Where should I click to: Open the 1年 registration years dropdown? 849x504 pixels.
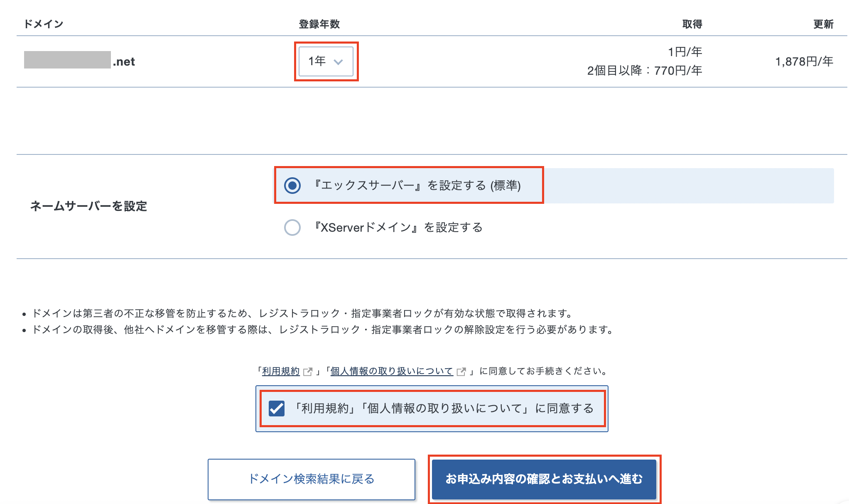click(x=326, y=61)
